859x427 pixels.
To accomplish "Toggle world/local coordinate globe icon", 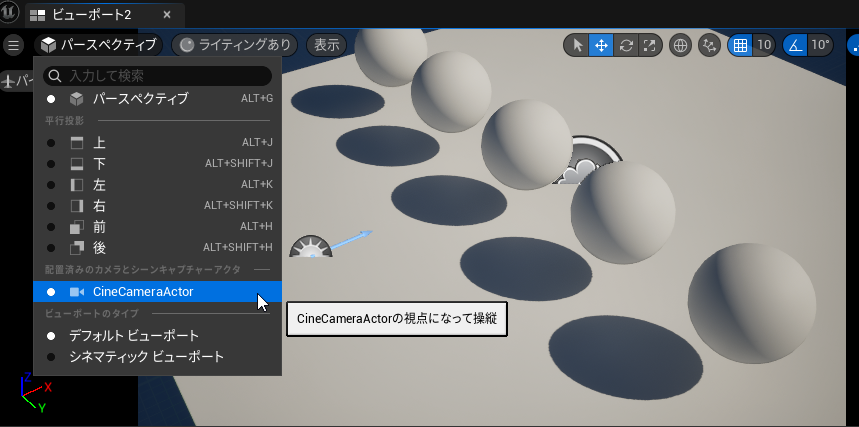I will (681, 45).
